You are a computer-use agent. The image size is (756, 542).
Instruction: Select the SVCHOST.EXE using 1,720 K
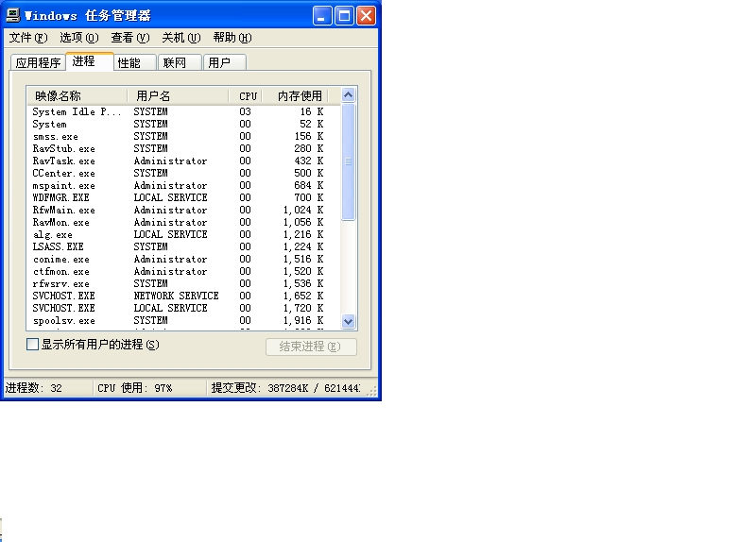click(183, 309)
